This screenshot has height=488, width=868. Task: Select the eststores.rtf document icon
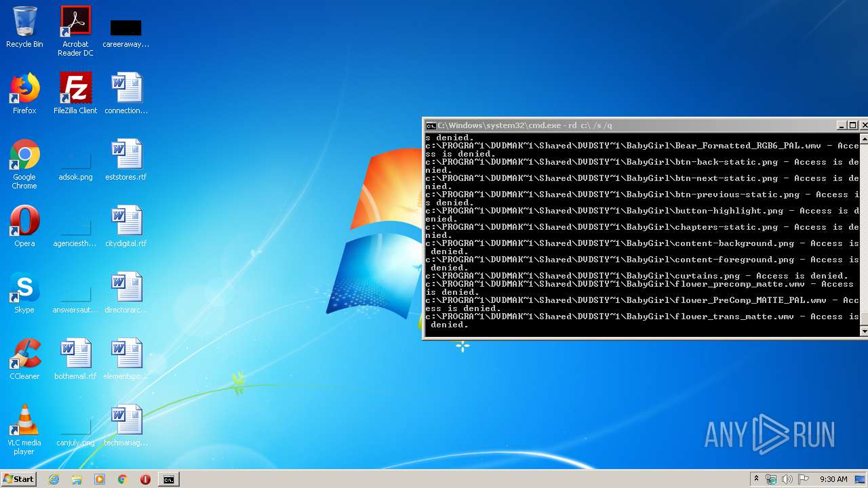coord(126,161)
